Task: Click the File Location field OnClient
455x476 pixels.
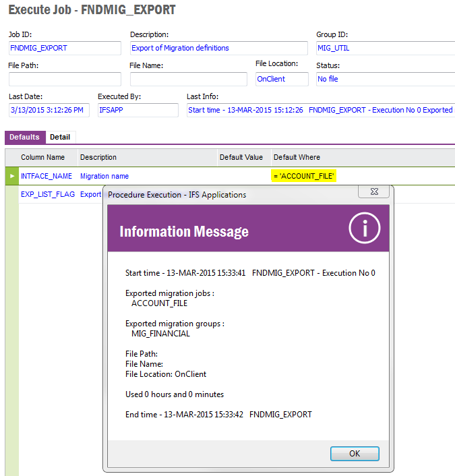Action: [x=282, y=80]
